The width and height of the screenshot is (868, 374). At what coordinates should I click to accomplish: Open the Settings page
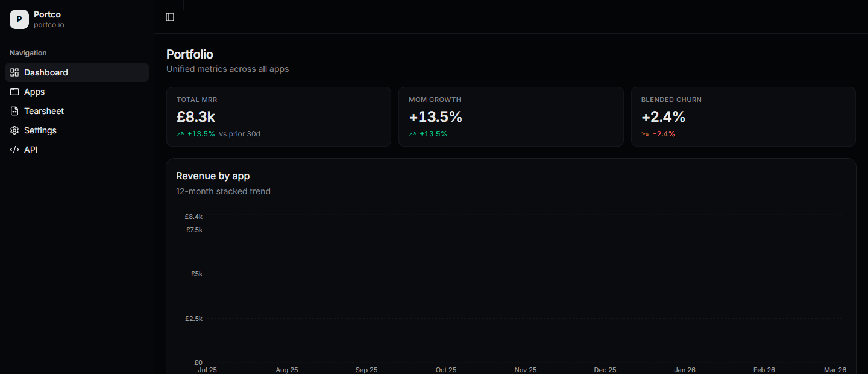click(77, 130)
